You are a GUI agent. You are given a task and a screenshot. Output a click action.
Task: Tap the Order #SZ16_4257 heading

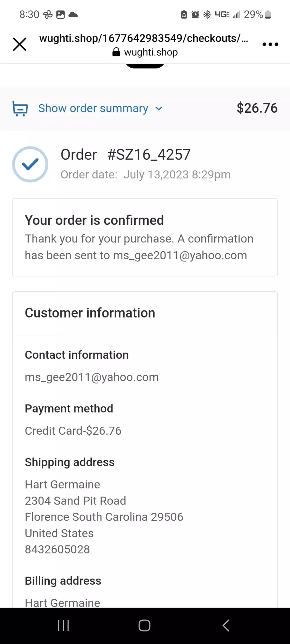(126, 155)
